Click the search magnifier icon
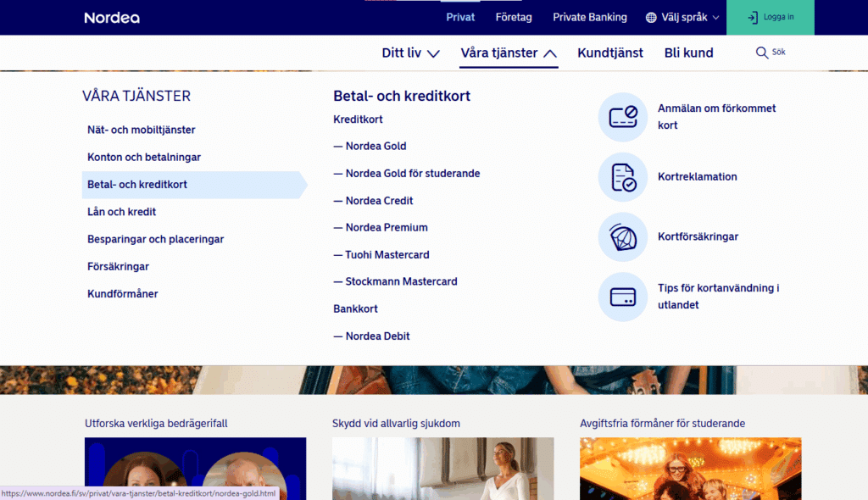Image resolution: width=868 pixels, height=500 pixels. tap(761, 53)
